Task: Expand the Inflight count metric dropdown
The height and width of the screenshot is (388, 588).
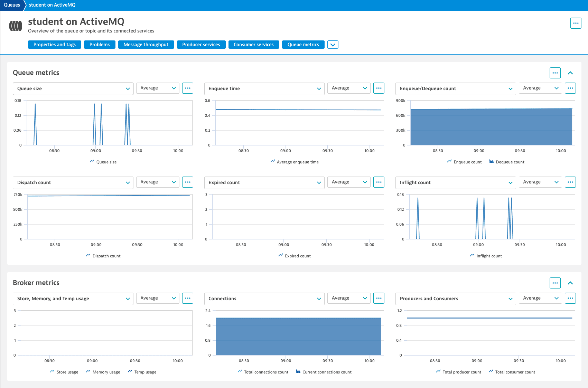Action: (x=456, y=183)
